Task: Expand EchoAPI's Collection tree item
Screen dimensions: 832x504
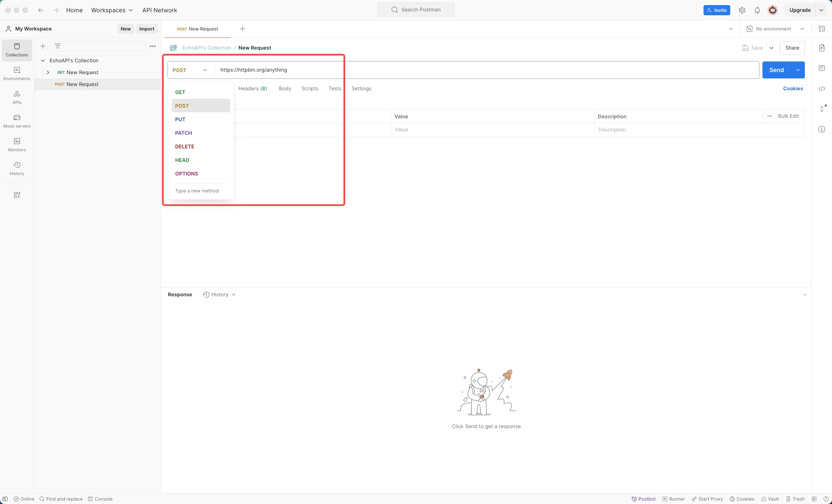Action: tap(42, 60)
